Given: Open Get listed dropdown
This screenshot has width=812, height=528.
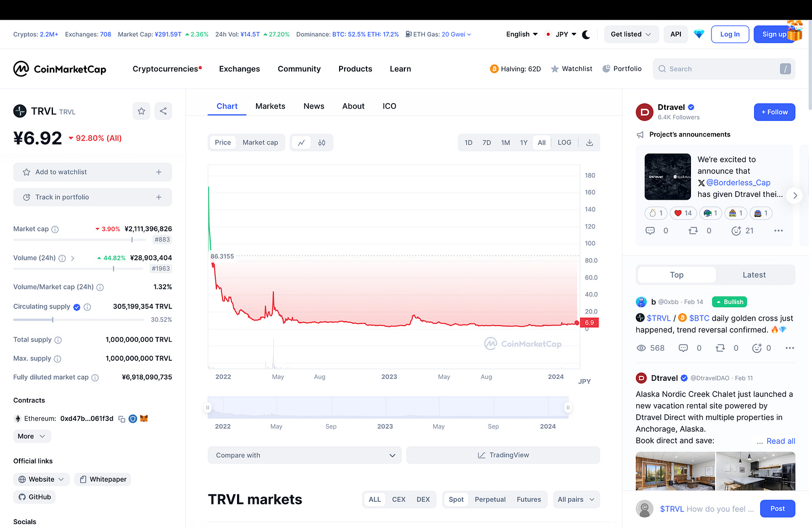Looking at the screenshot, I should point(631,35).
